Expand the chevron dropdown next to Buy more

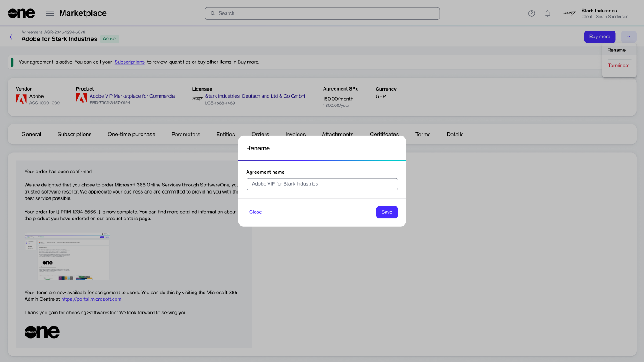pyautogui.click(x=629, y=37)
